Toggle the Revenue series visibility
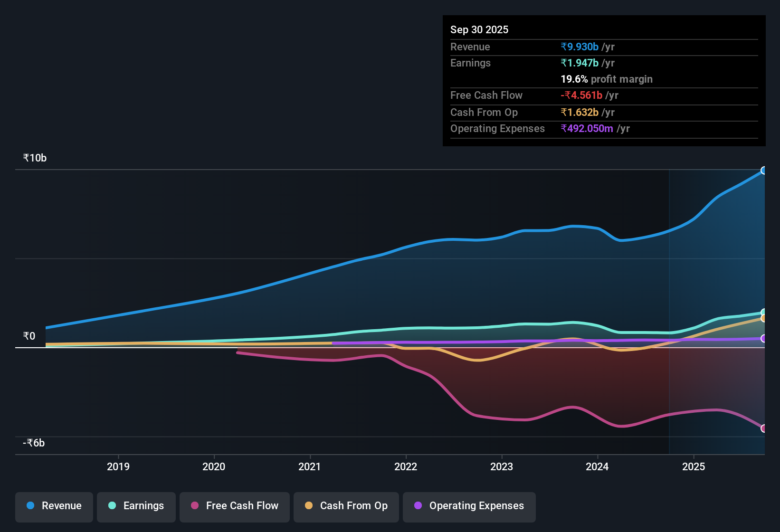780x532 pixels. point(54,506)
